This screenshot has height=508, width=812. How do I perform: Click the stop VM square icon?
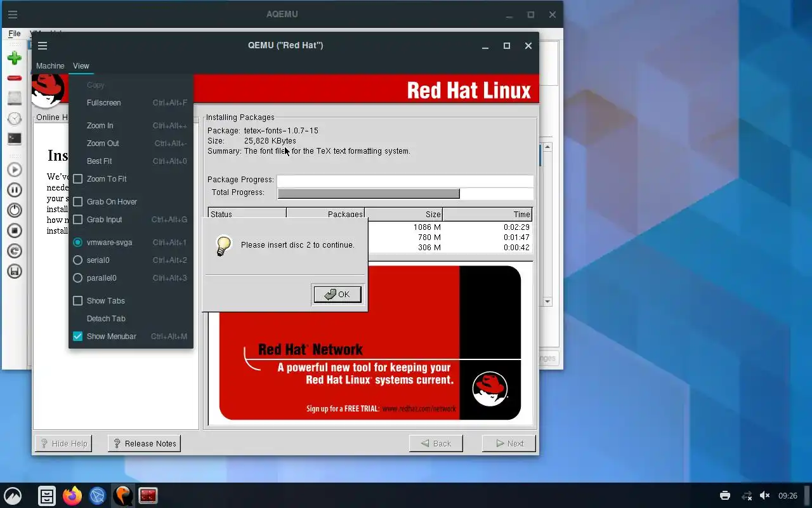[x=14, y=231]
